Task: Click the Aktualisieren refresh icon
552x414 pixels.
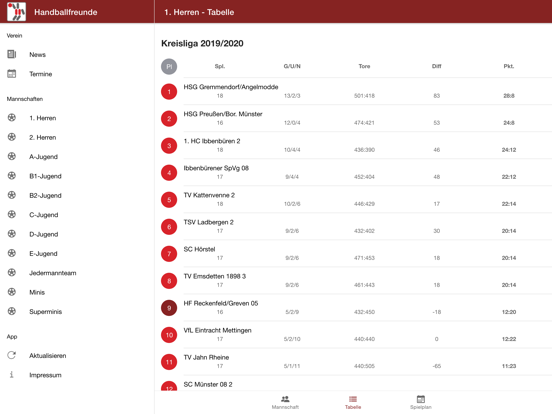Action: click(x=12, y=355)
